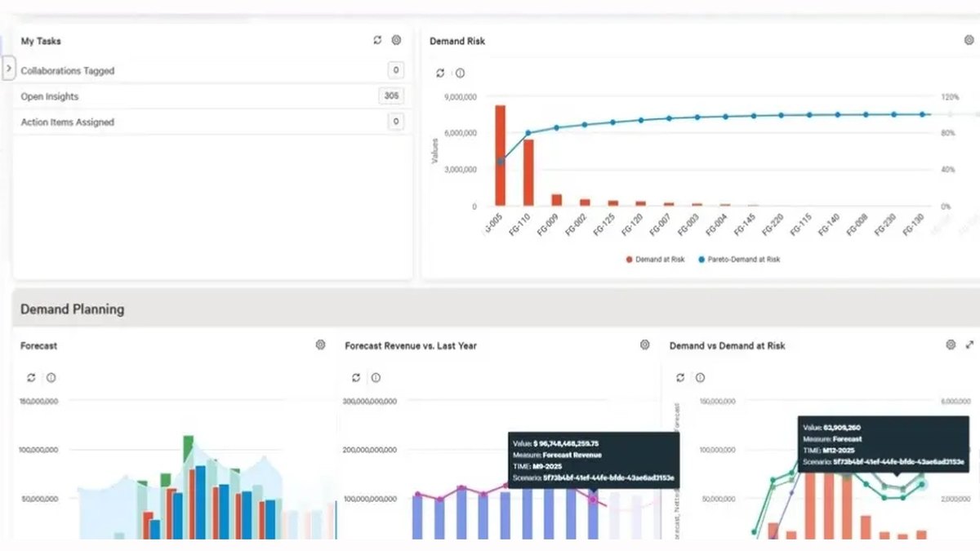Open the Open Insights task row
The image size is (980, 551).
pyautogui.click(x=212, y=96)
